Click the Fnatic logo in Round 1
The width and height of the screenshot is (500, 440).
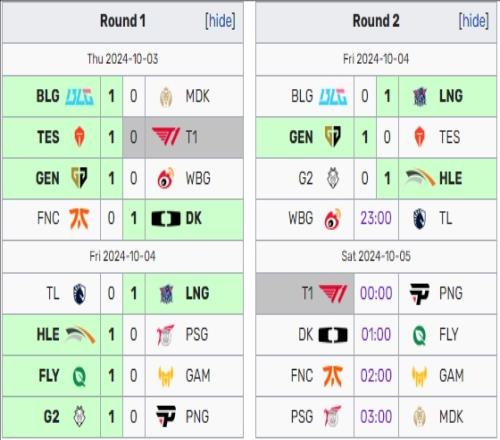(x=79, y=219)
